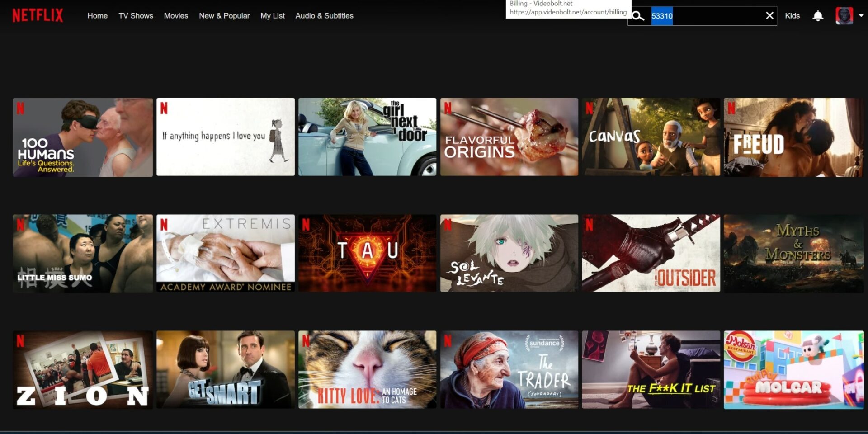Expand the profile account dropdown arrow
The height and width of the screenshot is (434, 868).
[x=862, y=15]
